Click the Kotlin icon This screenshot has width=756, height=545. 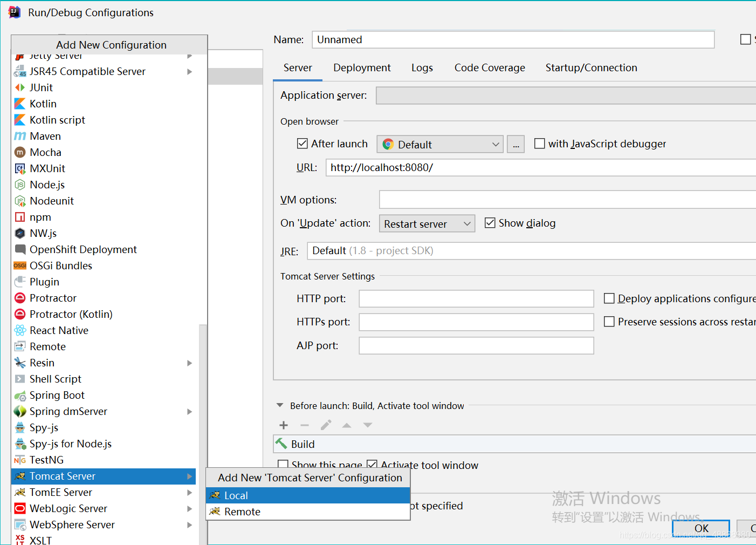click(x=20, y=104)
